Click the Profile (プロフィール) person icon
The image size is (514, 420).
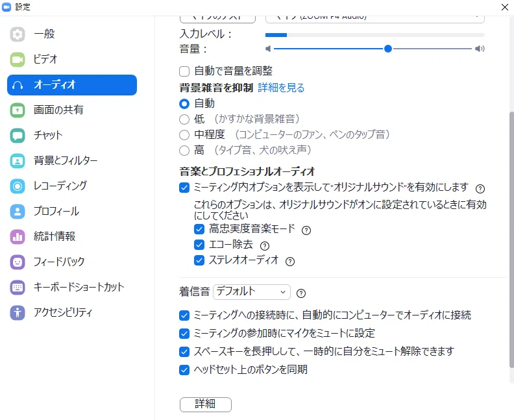pyautogui.click(x=18, y=211)
